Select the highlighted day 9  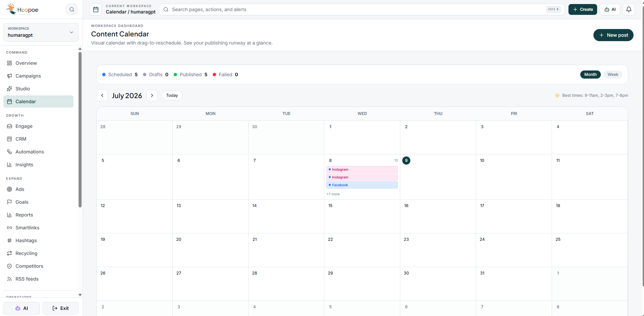pyautogui.click(x=406, y=161)
